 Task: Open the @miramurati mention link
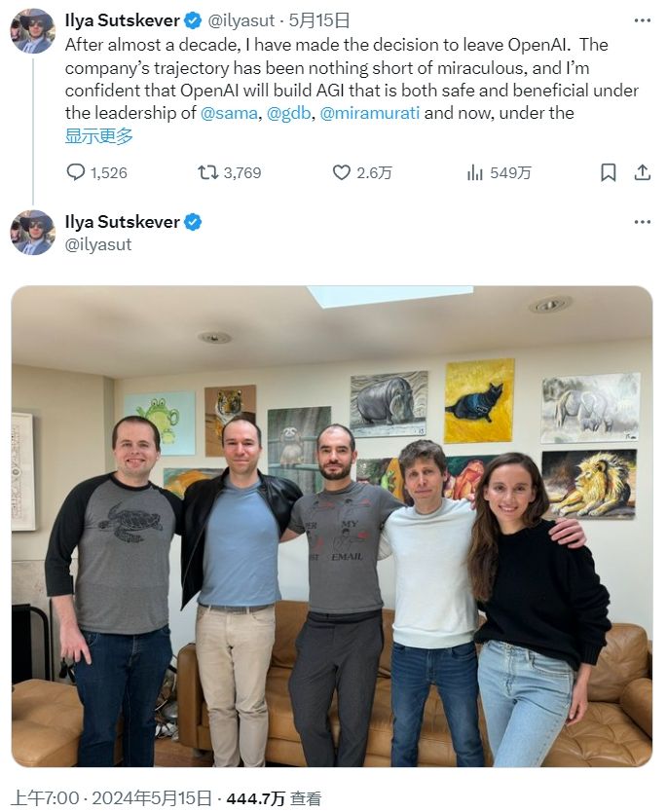pos(369,113)
